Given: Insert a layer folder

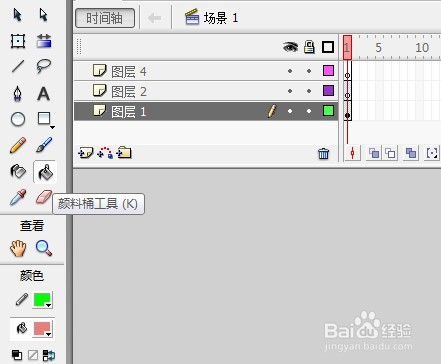Looking at the screenshot, I should tap(124, 153).
